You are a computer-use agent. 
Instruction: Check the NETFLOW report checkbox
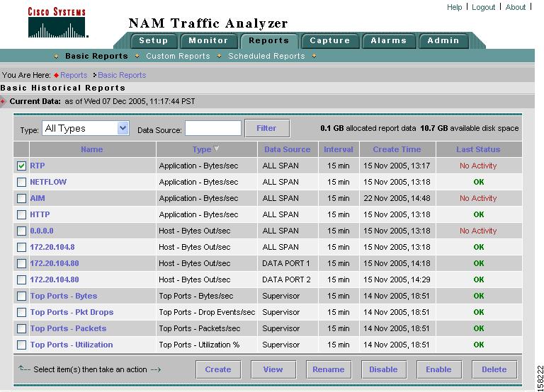[x=21, y=182]
